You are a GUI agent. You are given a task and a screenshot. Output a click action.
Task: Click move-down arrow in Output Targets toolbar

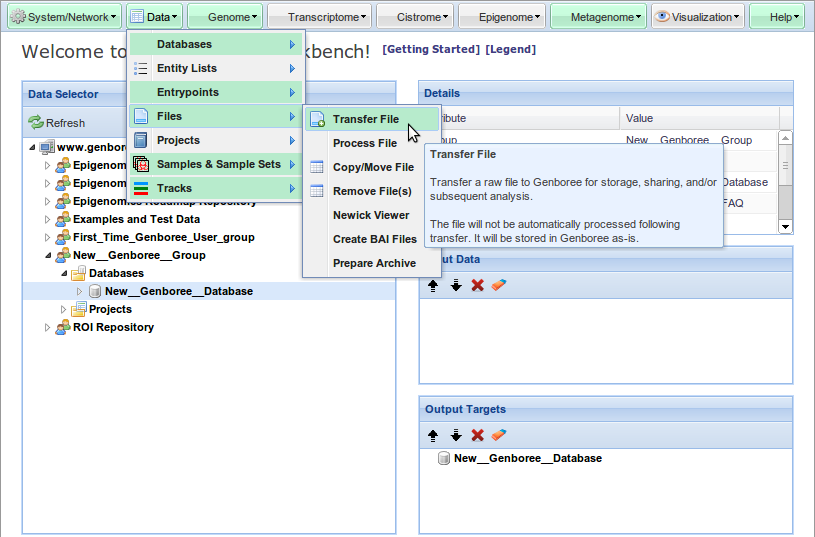click(456, 435)
